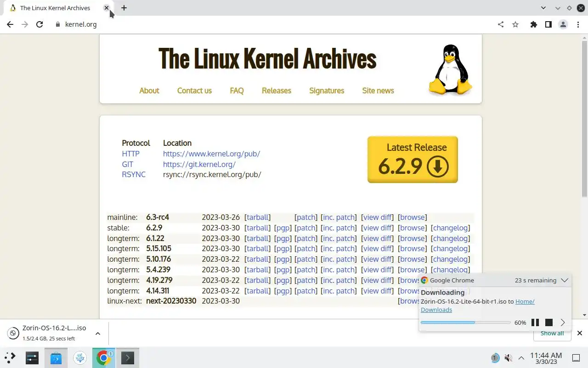
Task: Open the About page
Action: coord(149,91)
